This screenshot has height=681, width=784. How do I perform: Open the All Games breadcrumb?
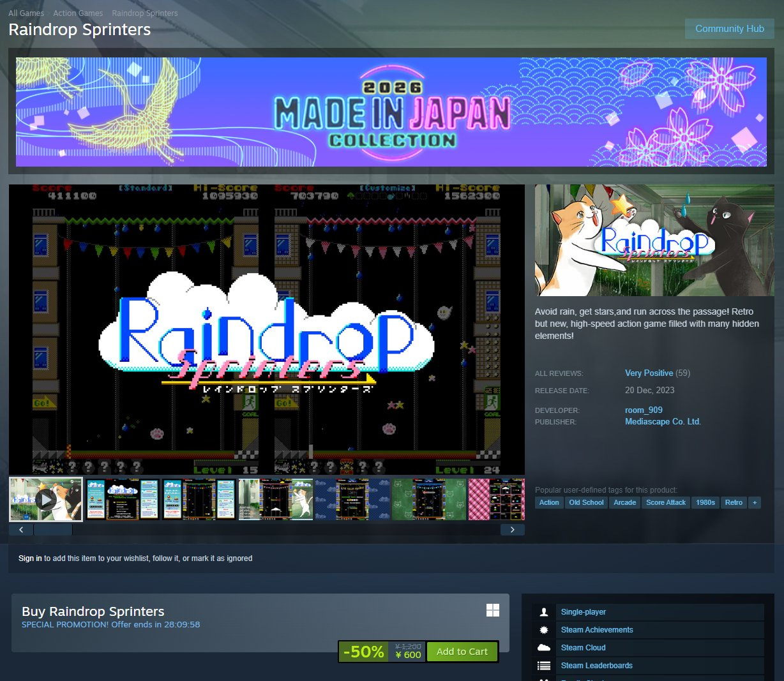[x=26, y=13]
